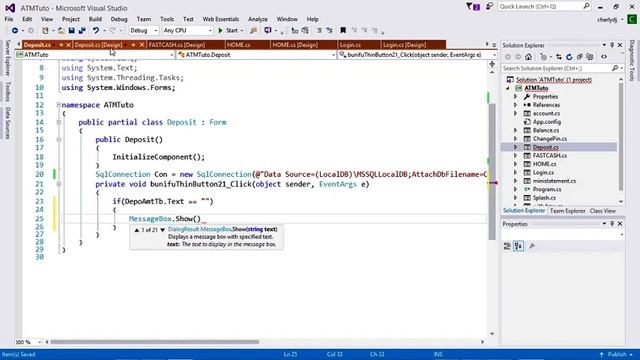Select ChangePin.cs in Solution Explorer
This screenshot has width=640, height=360.
pyautogui.click(x=550, y=139)
